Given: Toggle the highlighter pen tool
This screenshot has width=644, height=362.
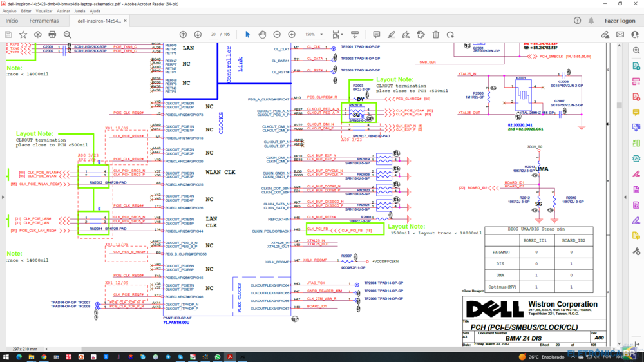Looking at the screenshot, I should click(x=392, y=34).
